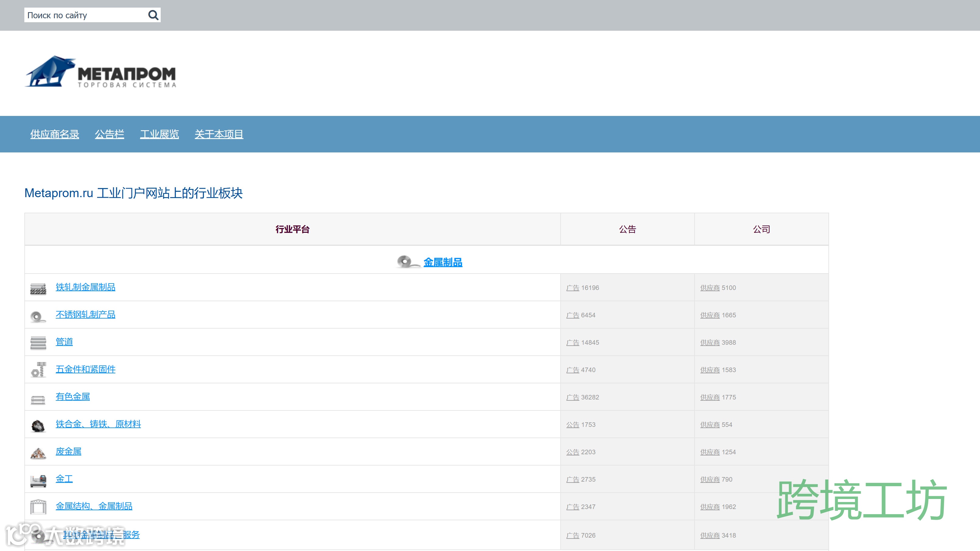
Task: Click the stainless steel coil icon
Action: click(38, 316)
